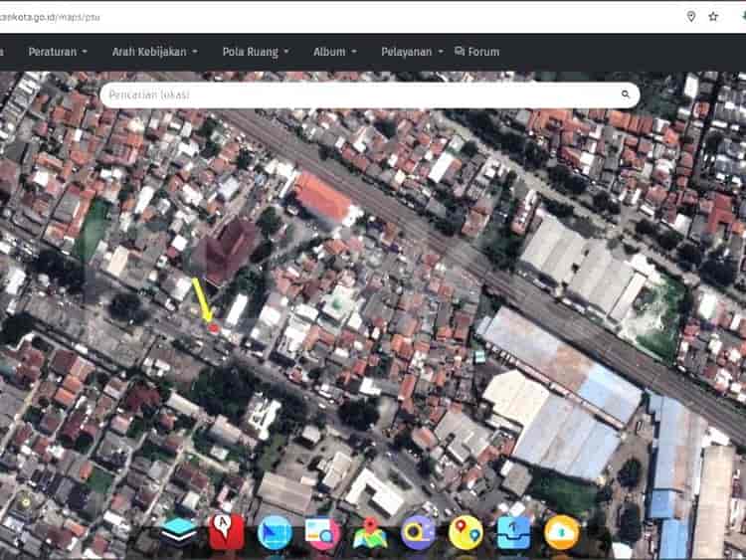Viewport: 746px width, 560px height.
Task: Click the red location marker A icon
Action: pyautogui.click(x=227, y=532)
